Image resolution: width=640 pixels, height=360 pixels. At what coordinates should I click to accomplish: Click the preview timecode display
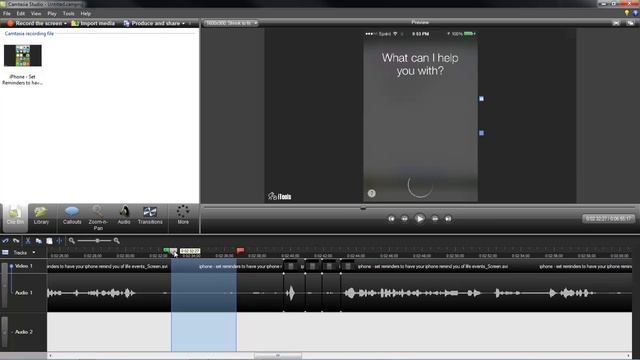(608, 219)
